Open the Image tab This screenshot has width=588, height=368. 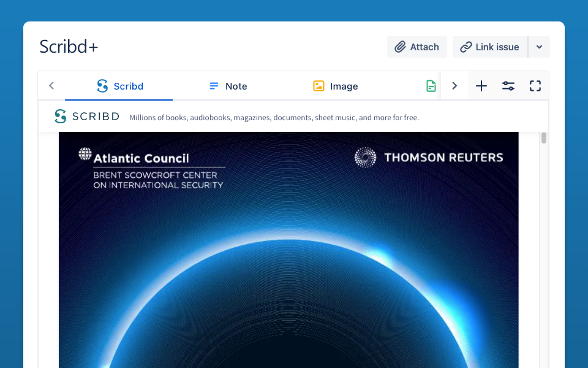[x=336, y=86]
